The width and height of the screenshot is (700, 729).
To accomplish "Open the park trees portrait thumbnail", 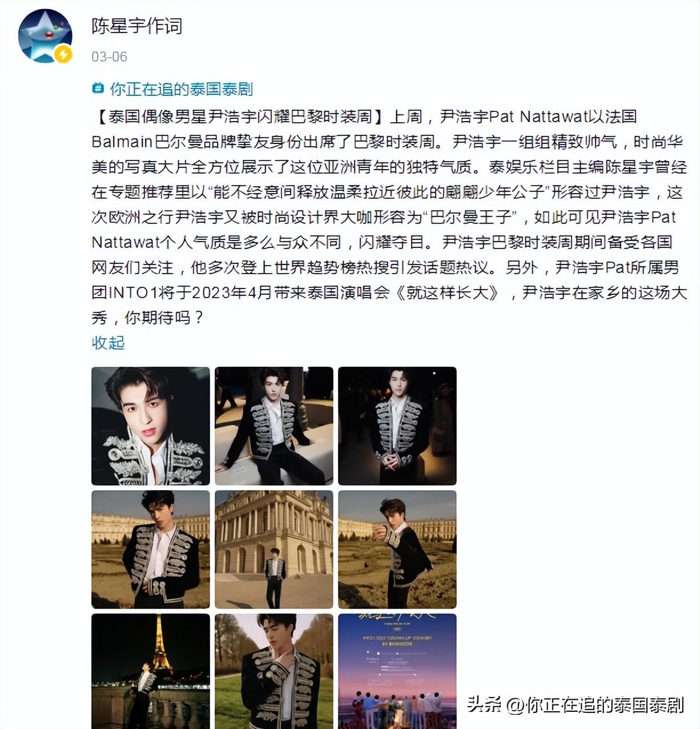I will click(x=274, y=671).
